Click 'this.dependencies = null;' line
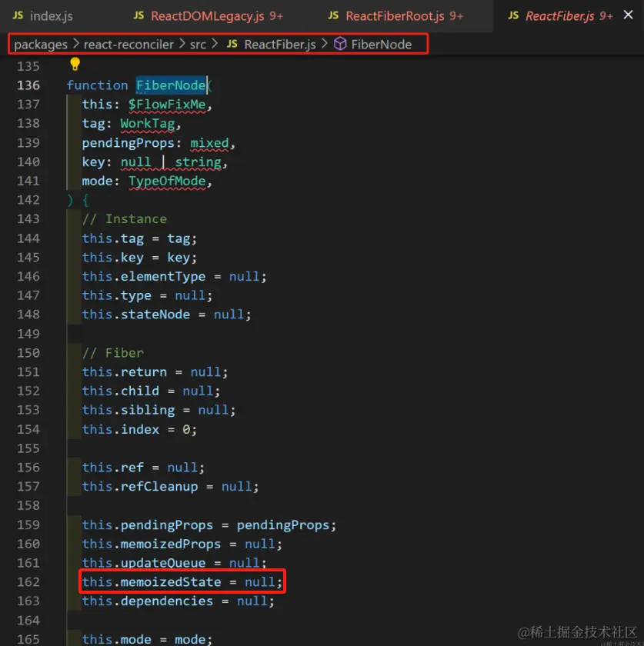The height and width of the screenshot is (646, 644). (178, 601)
